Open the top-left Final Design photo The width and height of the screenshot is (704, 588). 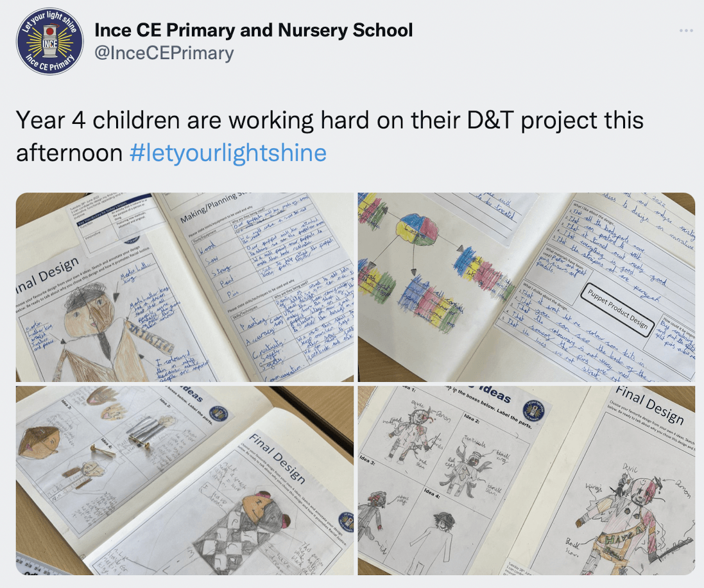pos(185,288)
